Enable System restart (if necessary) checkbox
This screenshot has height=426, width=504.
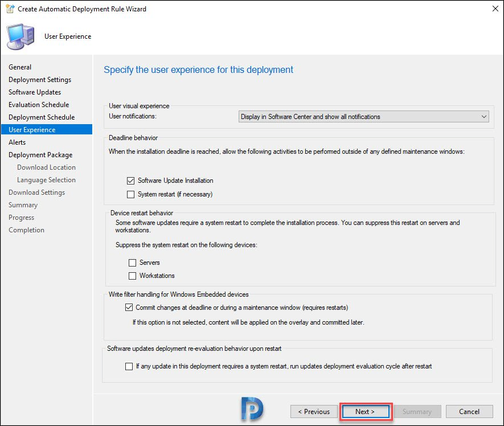click(130, 195)
